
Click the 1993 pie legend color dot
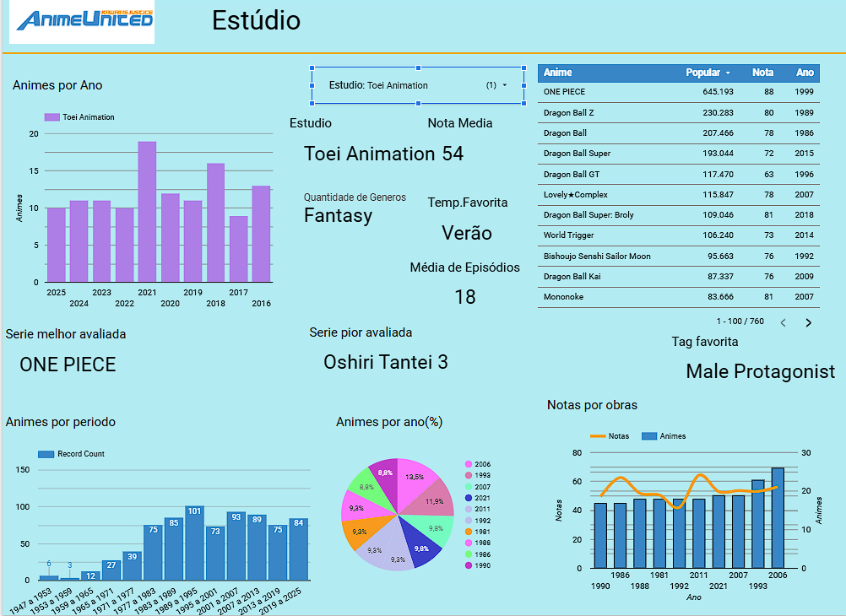468,476
